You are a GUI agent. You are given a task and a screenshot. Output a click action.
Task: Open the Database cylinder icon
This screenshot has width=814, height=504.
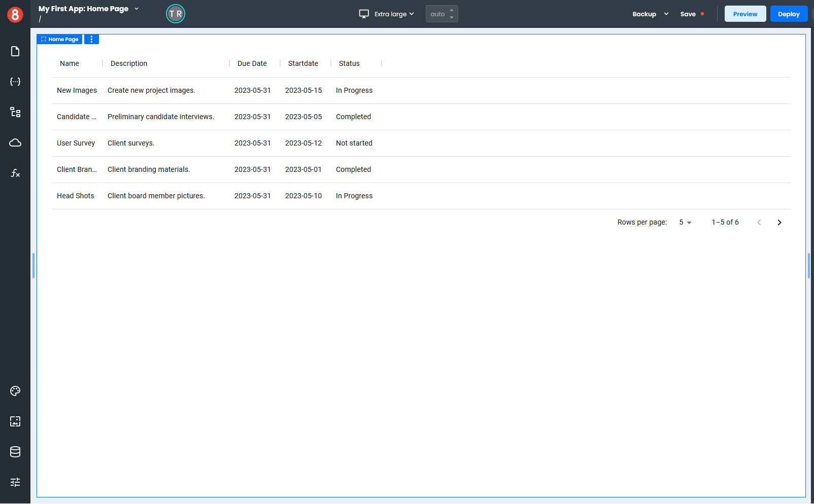[15, 452]
